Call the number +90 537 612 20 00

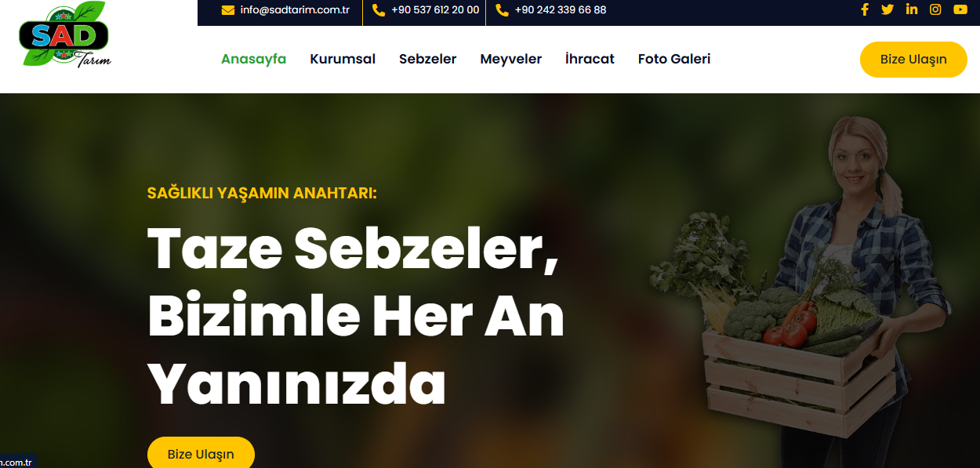click(435, 10)
